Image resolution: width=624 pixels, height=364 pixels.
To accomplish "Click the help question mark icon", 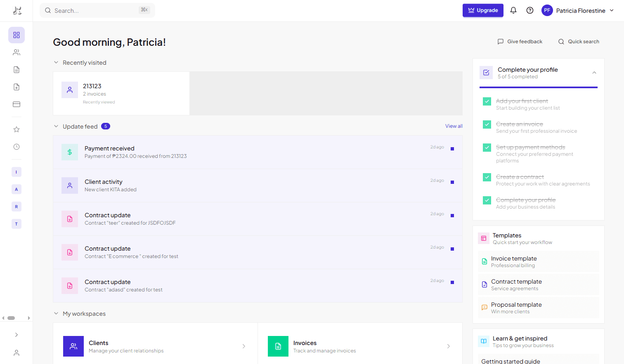I will 530,10.
